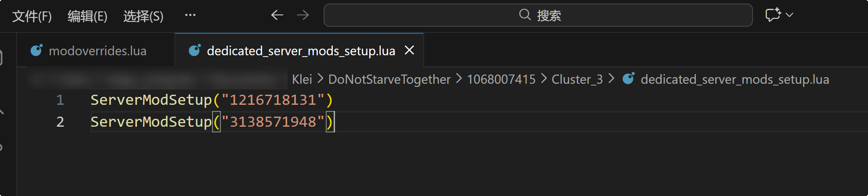Viewport: 868px width, 196px height.
Task: Open the Copilot chat icon
Action: coord(773,15)
